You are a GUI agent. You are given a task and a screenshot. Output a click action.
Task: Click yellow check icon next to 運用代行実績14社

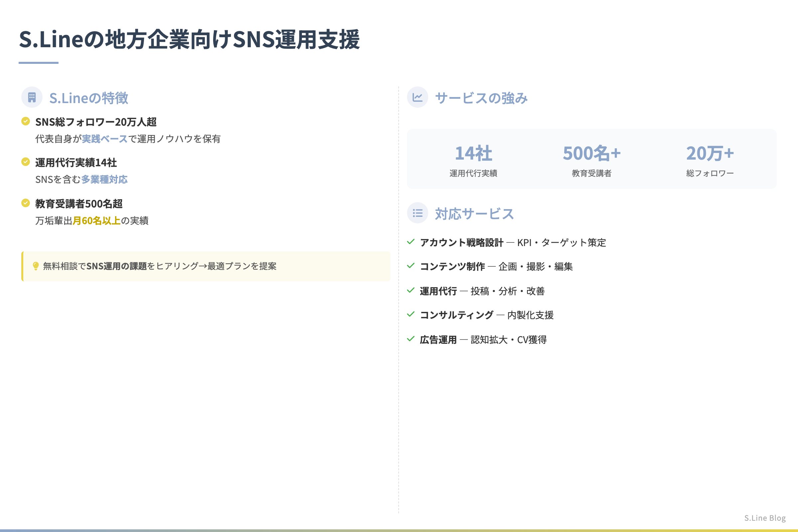click(x=26, y=162)
